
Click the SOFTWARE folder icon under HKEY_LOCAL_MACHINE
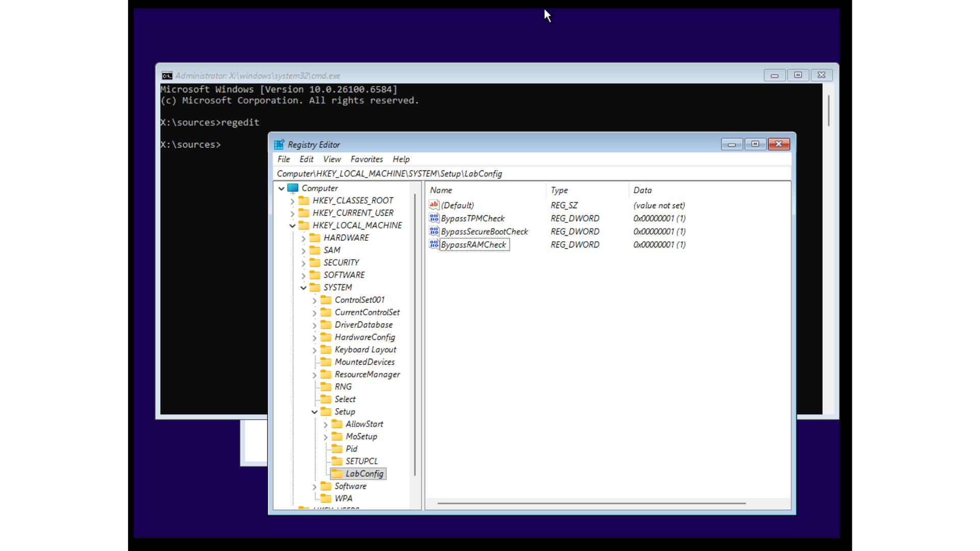coord(315,274)
